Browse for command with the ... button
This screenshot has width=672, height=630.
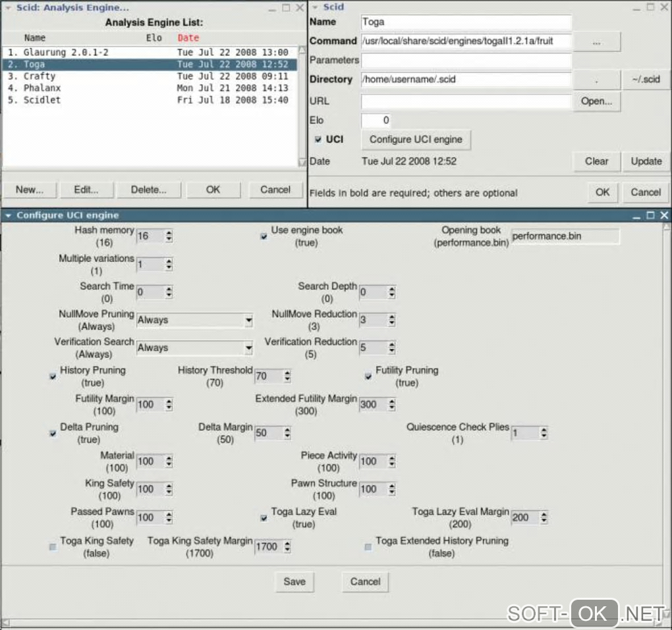(597, 42)
